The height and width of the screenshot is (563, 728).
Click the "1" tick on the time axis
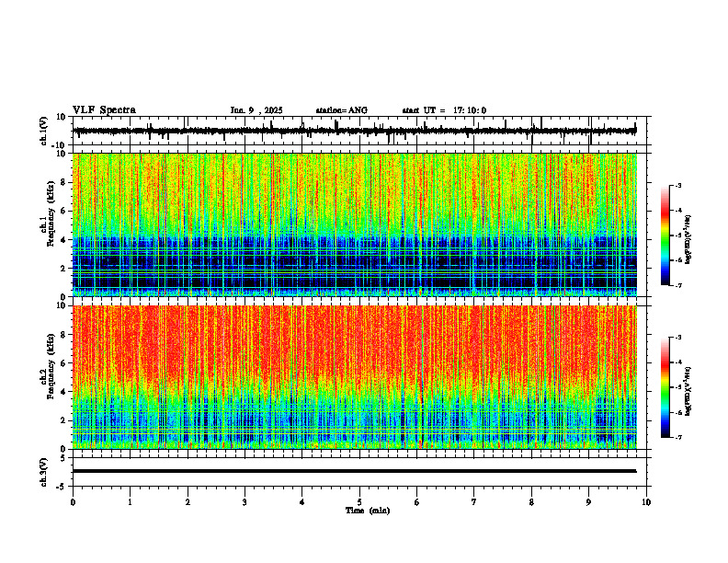coord(130,502)
